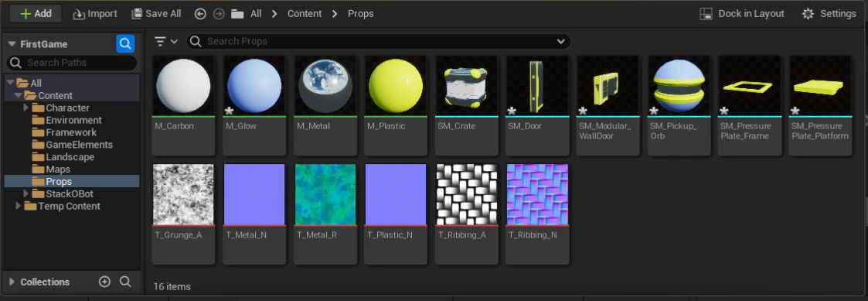868x301 pixels.
Task: Select the Landscape folder
Action: (x=70, y=157)
